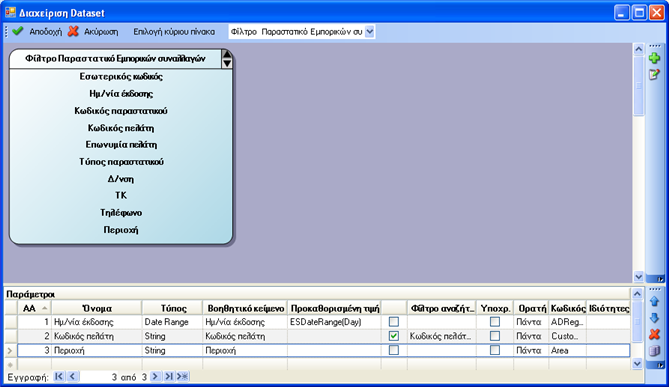Delete parameter with red X icon
669x387 pixels.
pos(654,334)
